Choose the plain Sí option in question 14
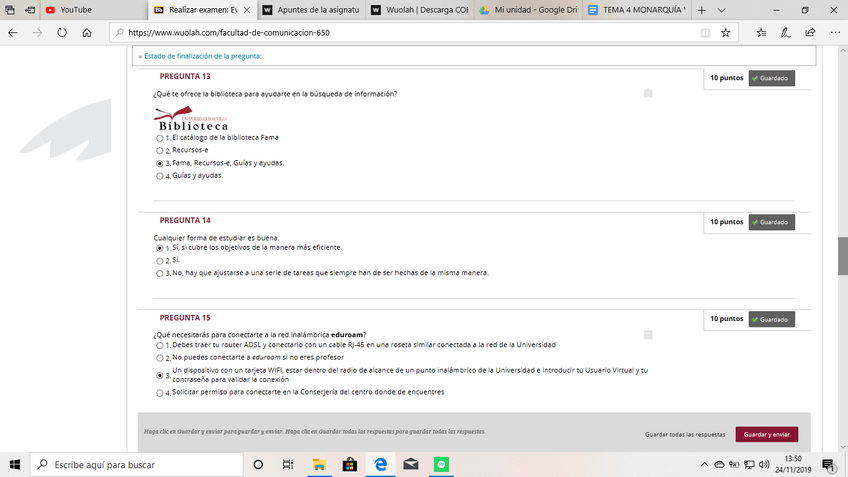The image size is (848, 477). tap(160, 261)
